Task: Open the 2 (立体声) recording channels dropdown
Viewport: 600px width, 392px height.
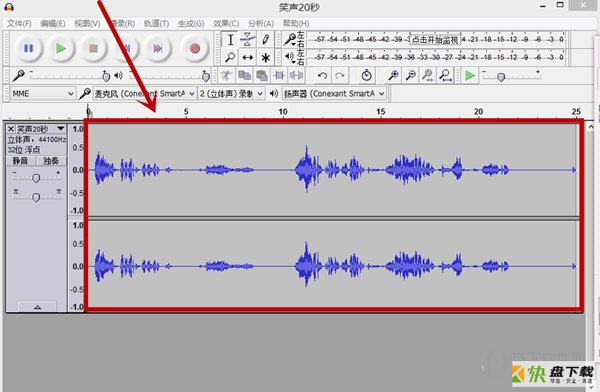Action: pos(231,93)
